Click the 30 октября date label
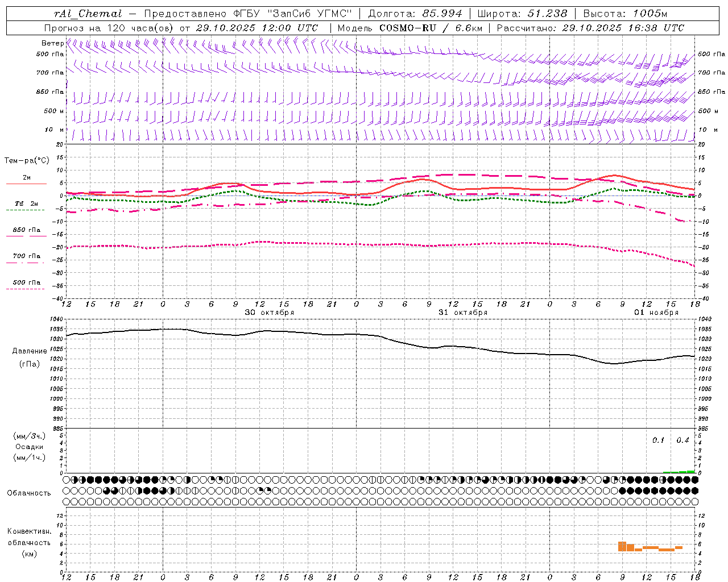728x582 pixels. pyautogui.click(x=270, y=313)
